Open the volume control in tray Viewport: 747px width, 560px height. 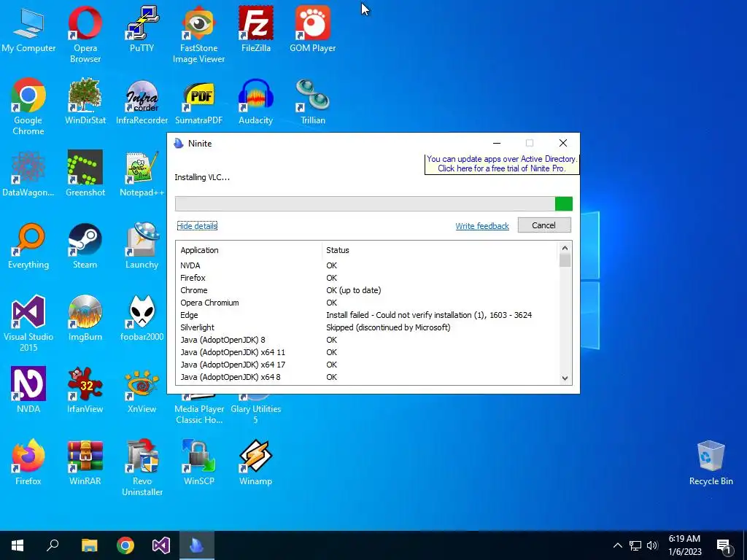coord(652,545)
